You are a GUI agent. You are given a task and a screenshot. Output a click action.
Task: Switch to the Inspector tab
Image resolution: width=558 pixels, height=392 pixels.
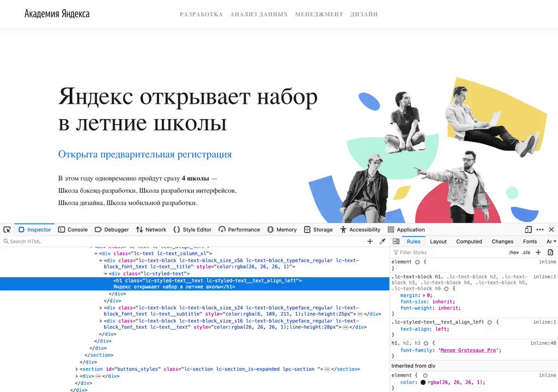[35, 229]
